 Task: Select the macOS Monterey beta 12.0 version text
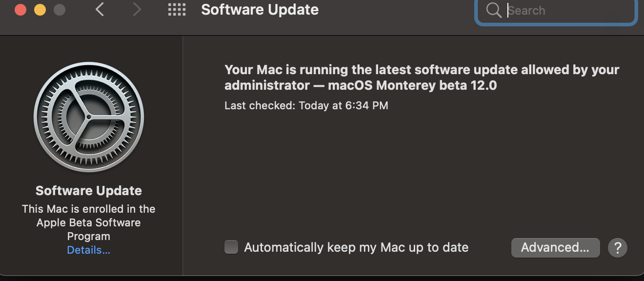(412, 85)
